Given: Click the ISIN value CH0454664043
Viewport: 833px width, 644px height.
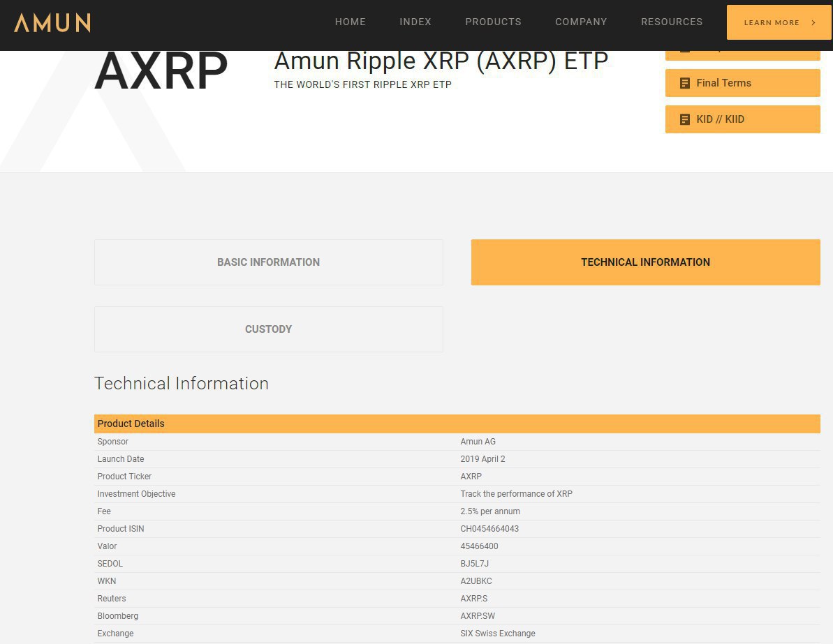Looking at the screenshot, I should pyautogui.click(x=489, y=529).
